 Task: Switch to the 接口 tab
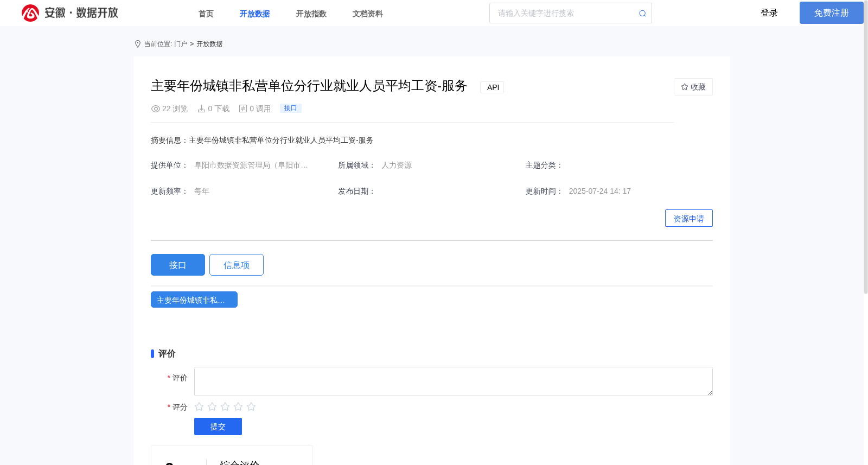tap(178, 265)
